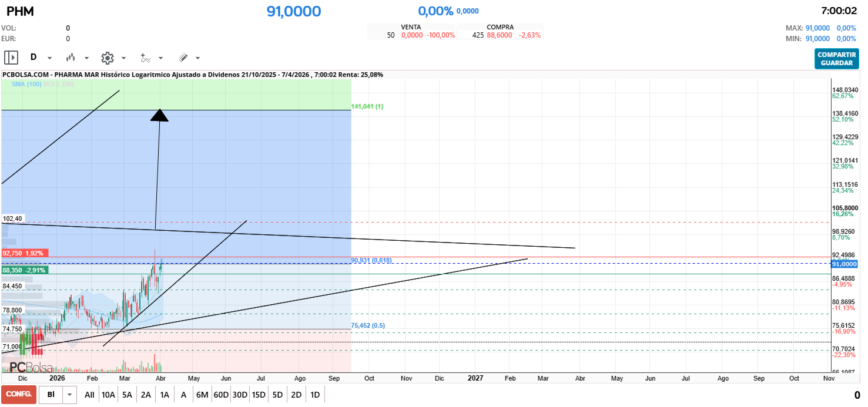Open the chart settings gear icon

[107, 58]
